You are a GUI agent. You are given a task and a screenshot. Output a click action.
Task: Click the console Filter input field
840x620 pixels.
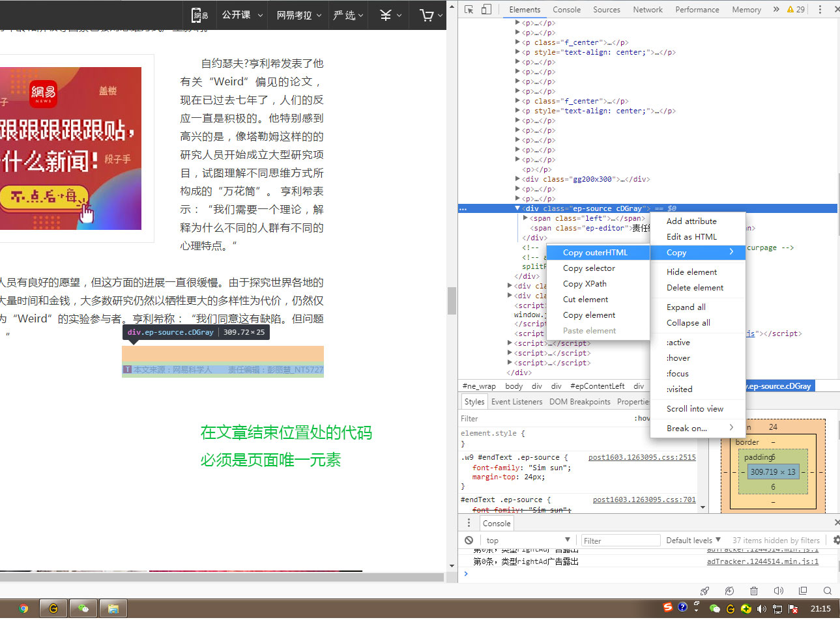(620, 541)
